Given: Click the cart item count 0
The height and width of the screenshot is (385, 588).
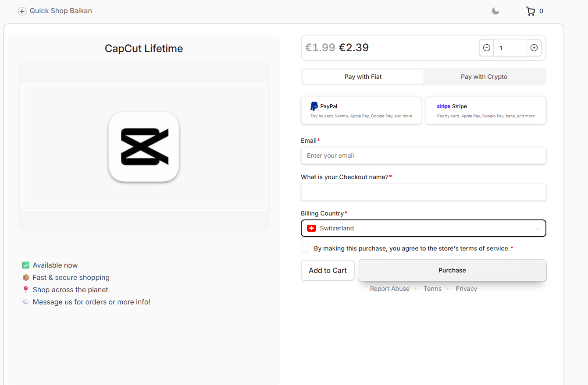Looking at the screenshot, I should click(541, 11).
